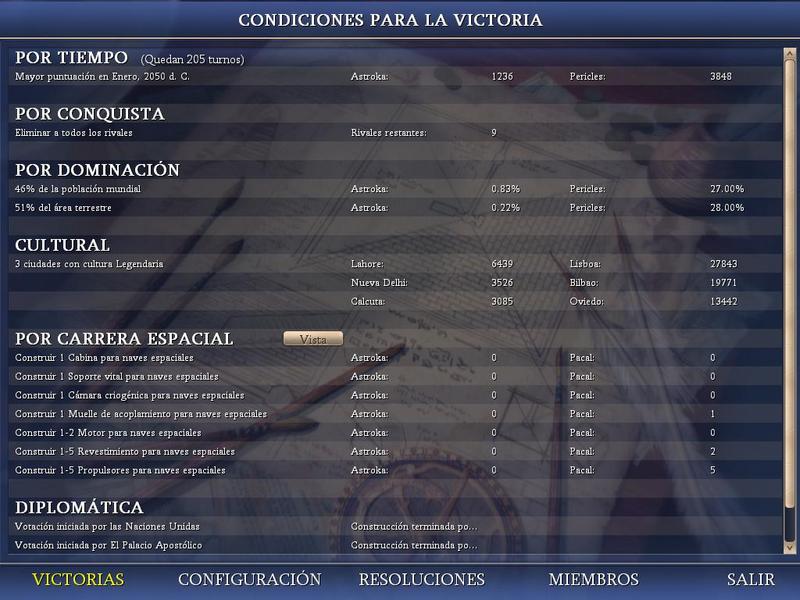Click the "POR CARRERA ESPACIAL" heading

[x=124, y=339]
